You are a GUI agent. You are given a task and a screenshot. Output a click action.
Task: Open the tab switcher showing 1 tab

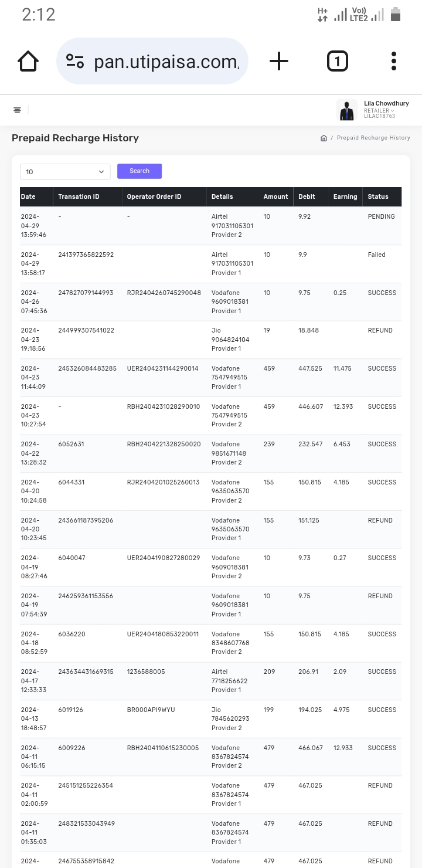pos(337,61)
